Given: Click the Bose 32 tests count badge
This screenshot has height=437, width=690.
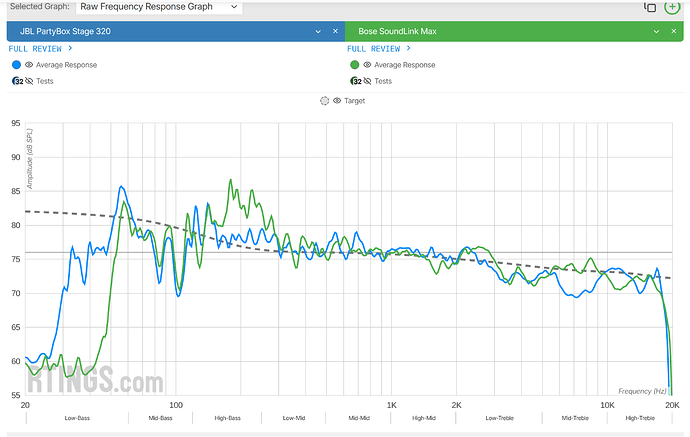Looking at the screenshot, I should point(356,81).
